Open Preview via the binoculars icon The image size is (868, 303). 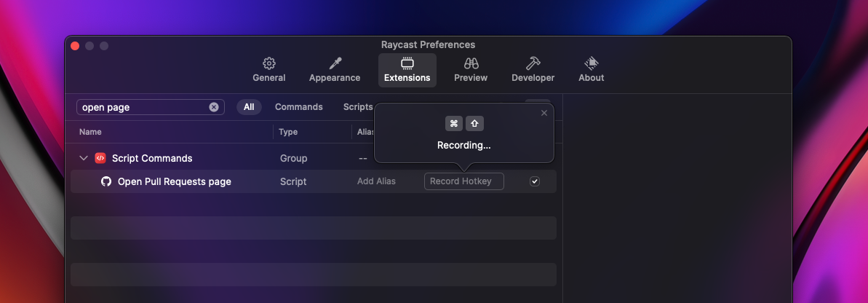pyautogui.click(x=471, y=63)
